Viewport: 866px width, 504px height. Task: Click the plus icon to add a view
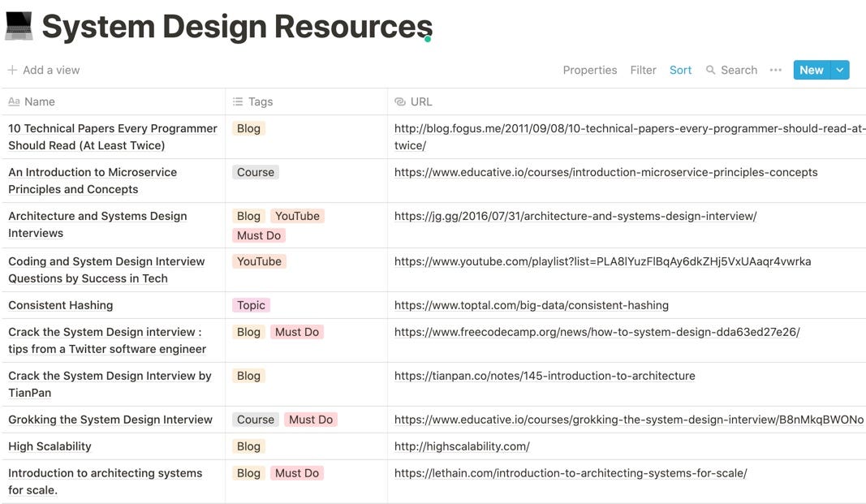(12, 70)
